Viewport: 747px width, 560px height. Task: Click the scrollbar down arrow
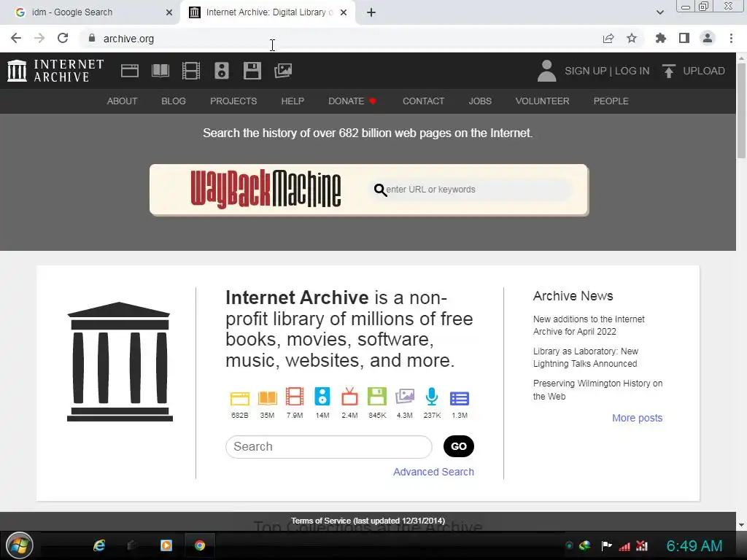tap(741, 525)
